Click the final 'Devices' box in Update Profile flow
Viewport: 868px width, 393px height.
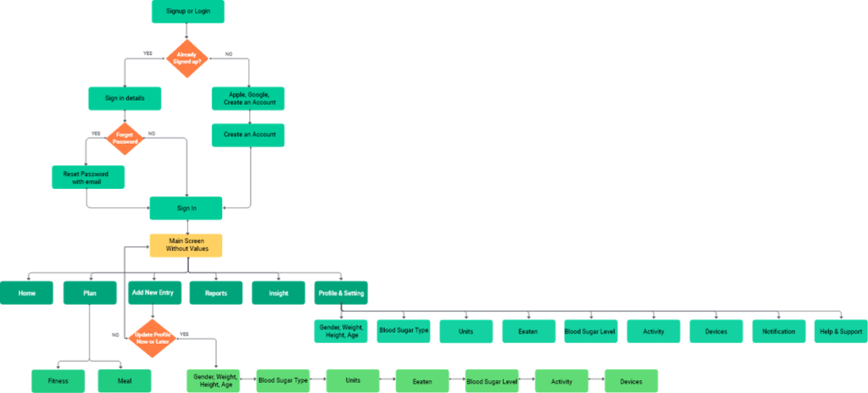tap(631, 381)
